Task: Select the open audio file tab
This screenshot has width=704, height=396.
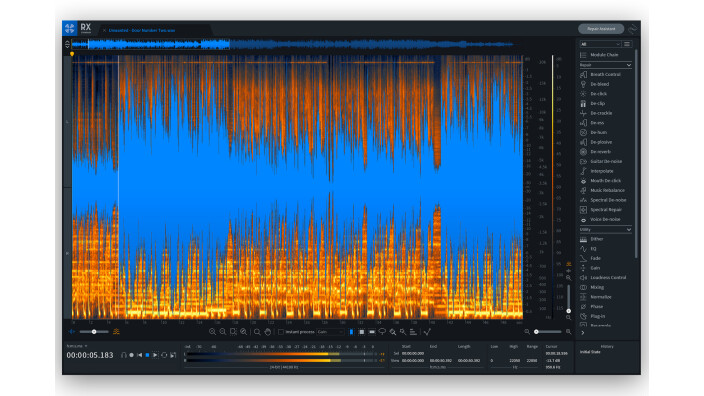Action: [x=142, y=30]
